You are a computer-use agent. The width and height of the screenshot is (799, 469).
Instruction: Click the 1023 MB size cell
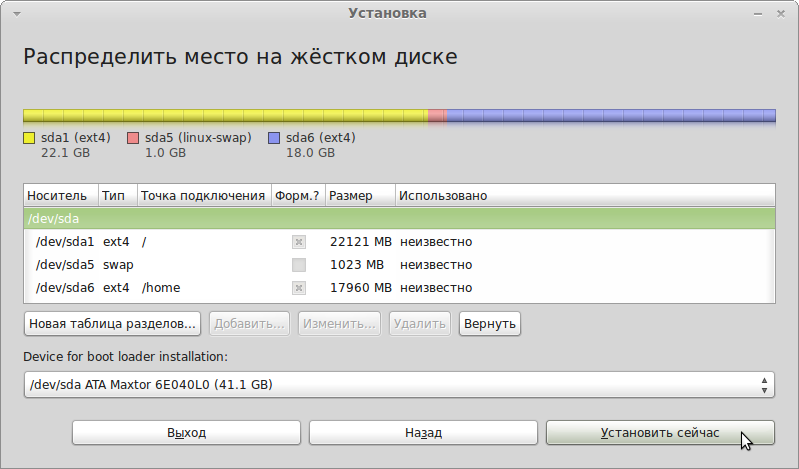pyautogui.click(x=357, y=265)
